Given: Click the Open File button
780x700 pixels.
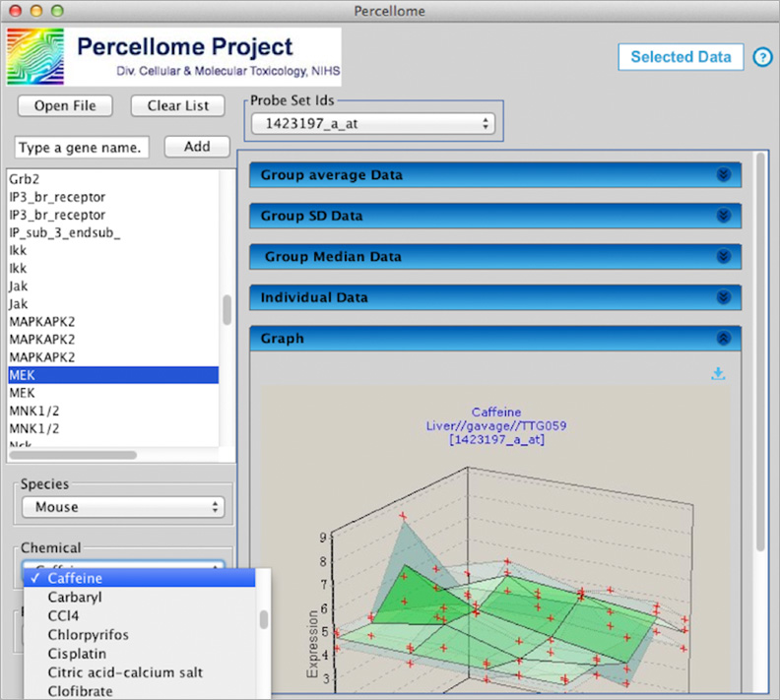Looking at the screenshot, I should point(65,106).
